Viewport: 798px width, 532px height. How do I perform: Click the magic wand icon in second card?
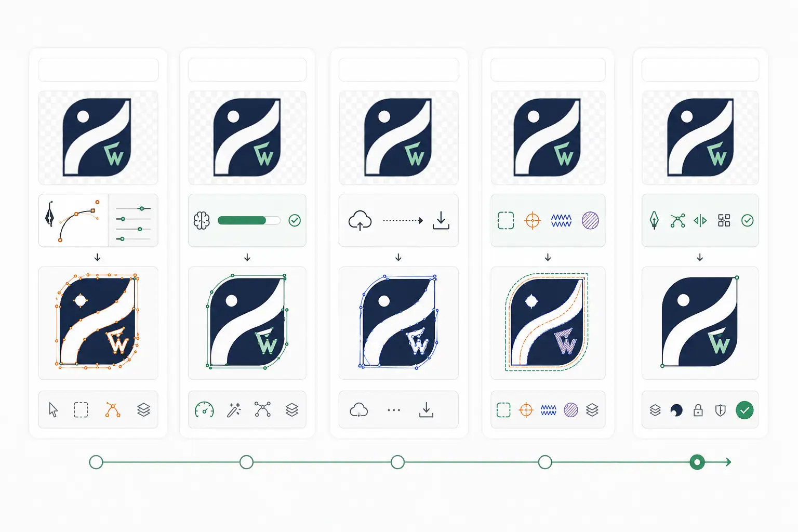coord(234,410)
